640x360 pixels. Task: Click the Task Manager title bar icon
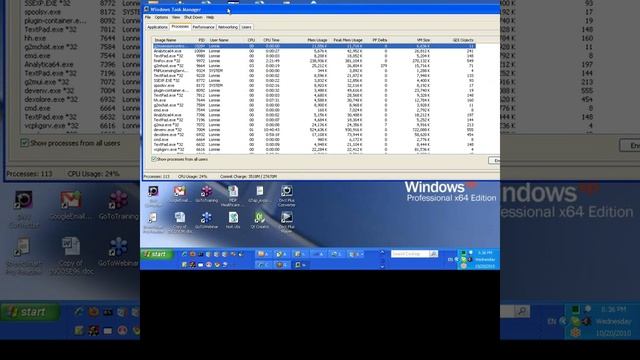pyautogui.click(x=147, y=9)
